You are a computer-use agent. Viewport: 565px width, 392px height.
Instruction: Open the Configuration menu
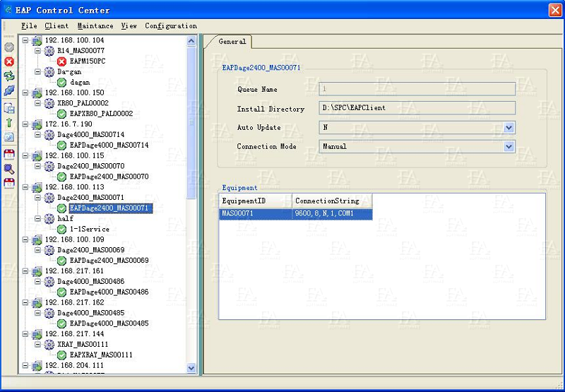pyautogui.click(x=171, y=26)
